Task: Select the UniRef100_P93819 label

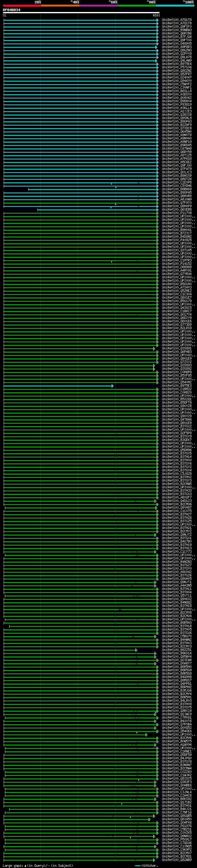Action: (177, 104)
